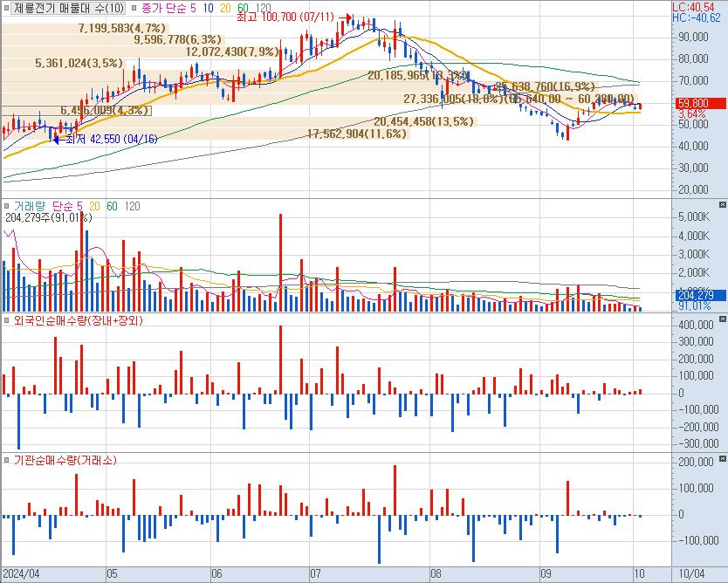Click the square marker beside 외국인순매수량 label
Image resolution: width=728 pixels, height=583 pixels.
(x=7, y=321)
